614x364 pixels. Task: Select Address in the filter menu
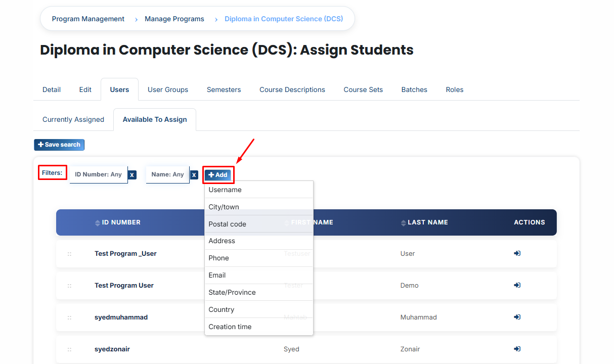(x=259, y=241)
